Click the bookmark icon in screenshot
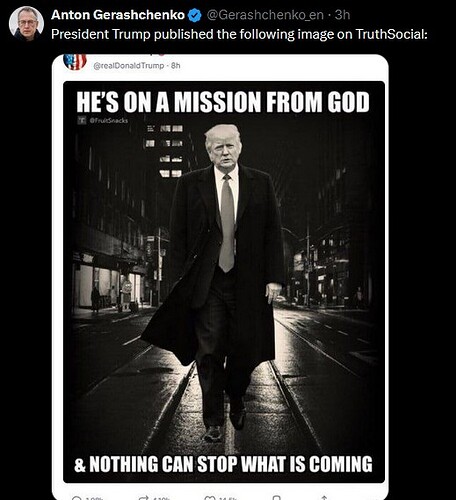Screen dimensions: 456x500 [x=276, y=498]
